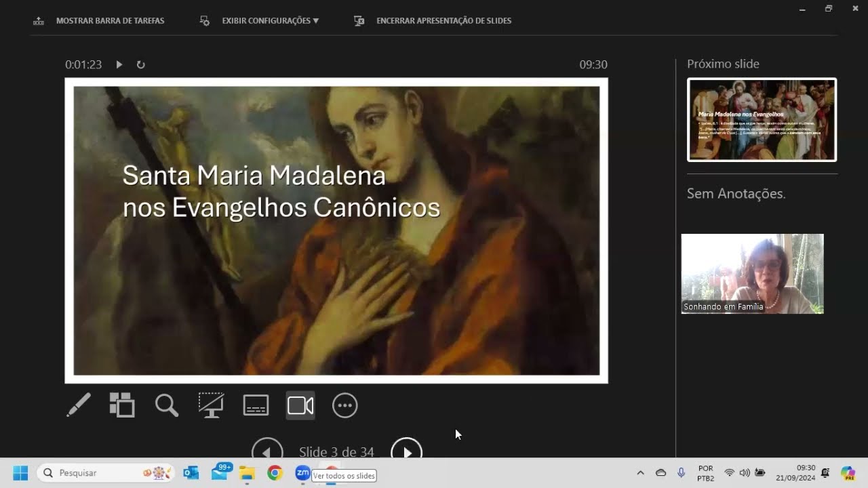Image resolution: width=868 pixels, height=488 pixels.
Task: Restart the presentation timer
Action: (140, 64)
